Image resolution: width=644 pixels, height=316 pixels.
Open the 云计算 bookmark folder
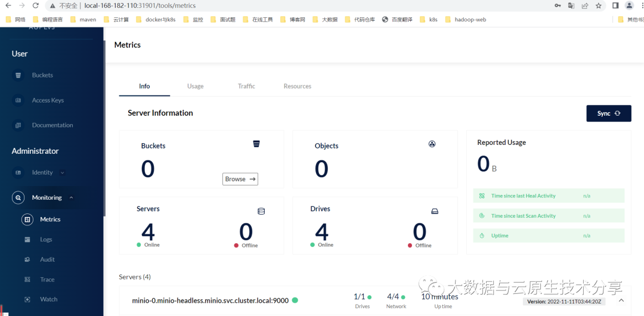pos(116,19)
